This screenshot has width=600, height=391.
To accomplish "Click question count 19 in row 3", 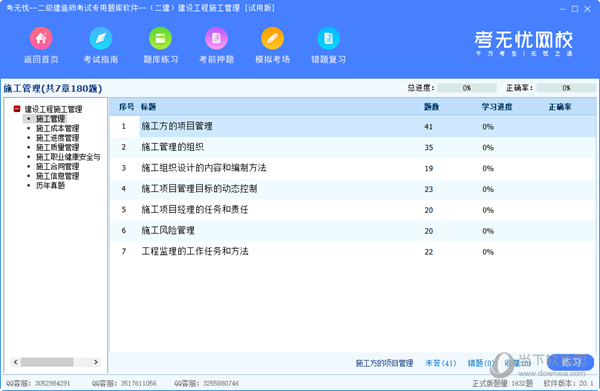I will (429, 168).
